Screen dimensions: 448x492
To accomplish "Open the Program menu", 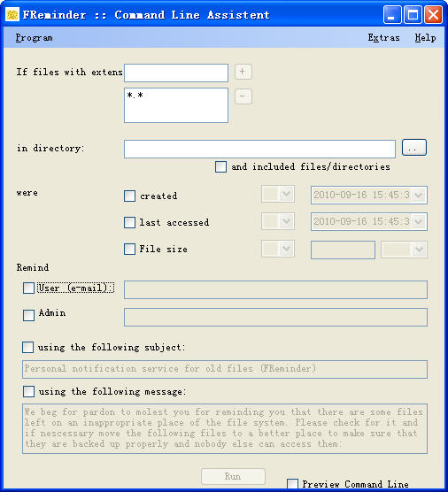I will (34, 38).
